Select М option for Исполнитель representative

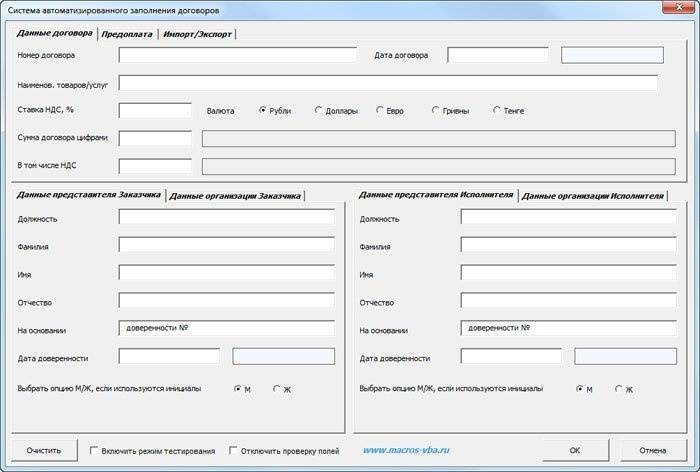[x=580, y=388]
